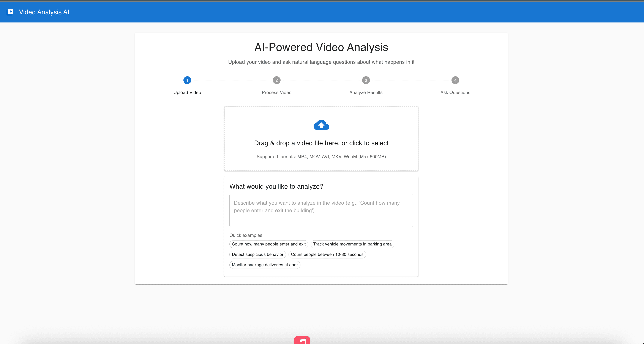The width and height of the screenshot is (644, 344).
Task: Select step 4 Ask Questions circle
Action: [x=455, y=80]
